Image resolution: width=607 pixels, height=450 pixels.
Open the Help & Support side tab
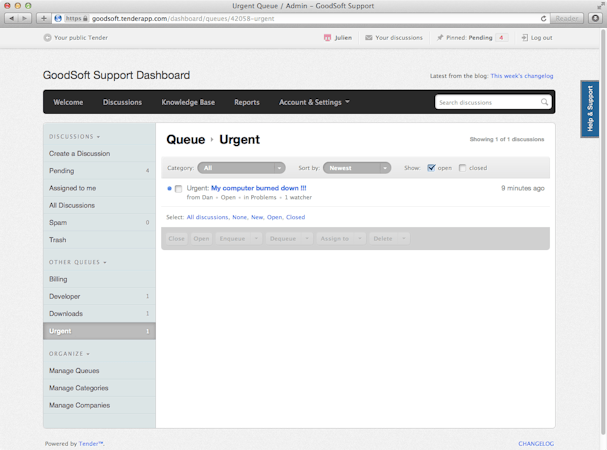click(x=590, y=109)
